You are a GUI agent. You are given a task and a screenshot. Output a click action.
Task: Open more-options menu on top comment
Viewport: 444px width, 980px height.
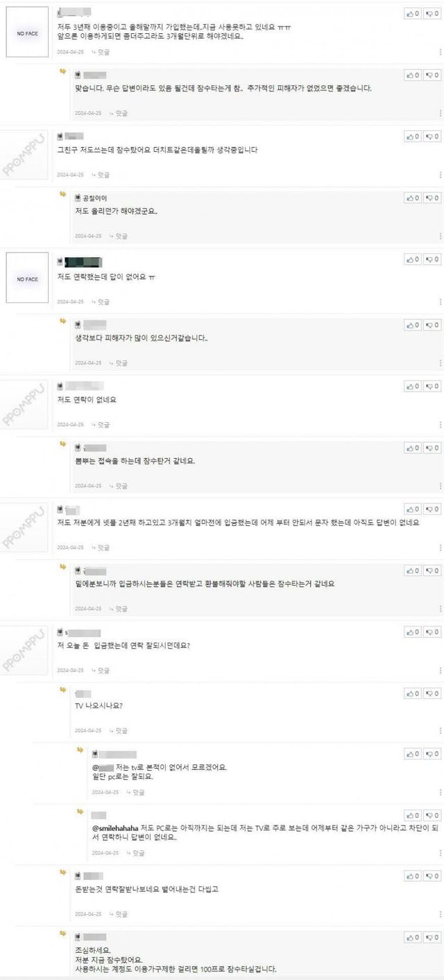pyautogui.click(x=440, y=51)
